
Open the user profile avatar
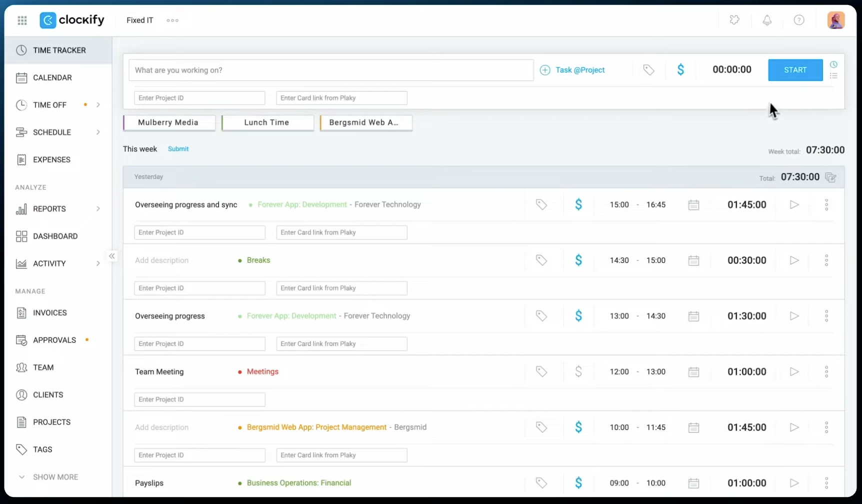(x=836, y=20)
